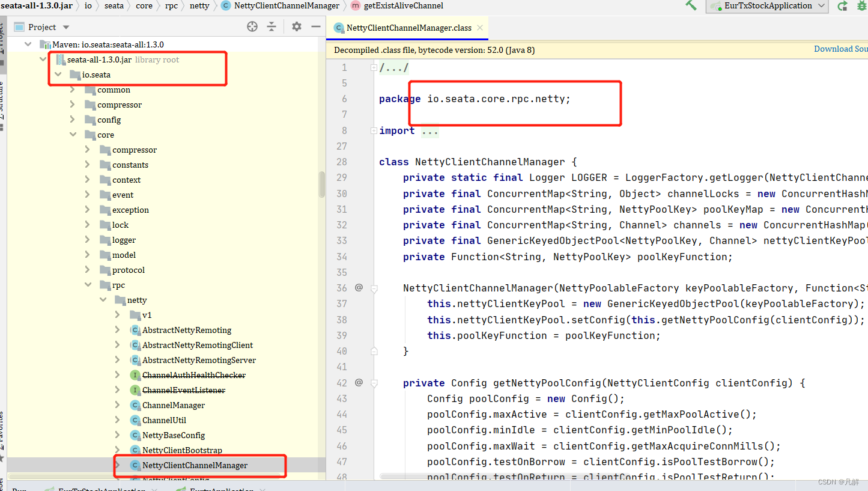Collapse constructor with fold toggle line 36
Screen dimensions: 868x491
(x=374, y=288)
